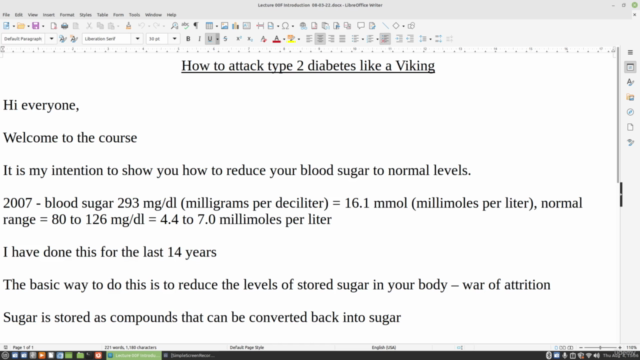Apply subscript formatting

point(250,39)
